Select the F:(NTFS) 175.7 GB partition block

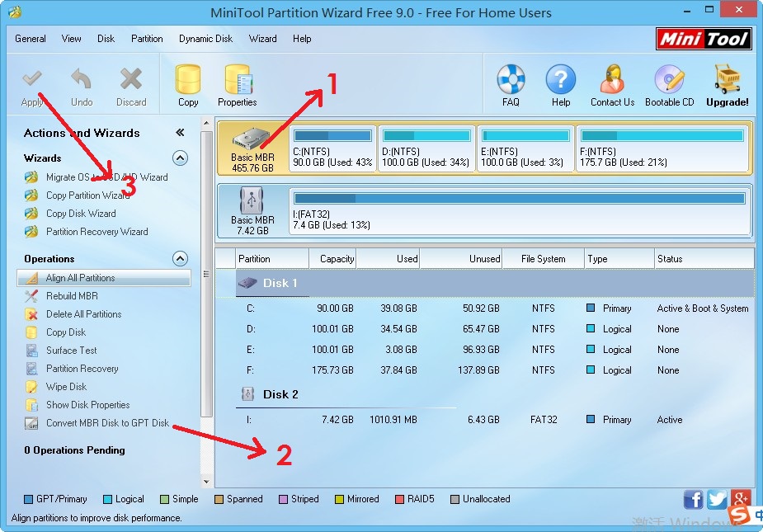point(662,149)
